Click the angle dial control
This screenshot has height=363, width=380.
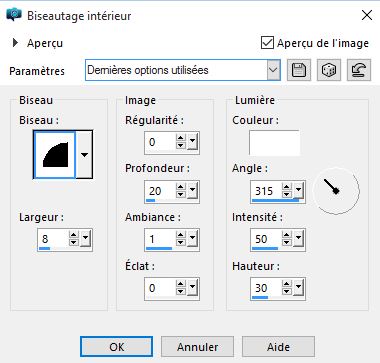click(336, 191)
